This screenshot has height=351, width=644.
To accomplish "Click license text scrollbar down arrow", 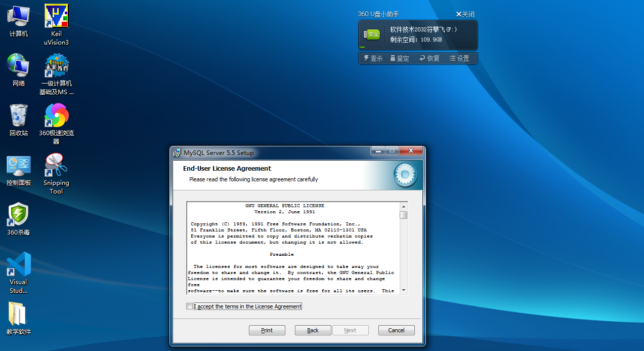I will [403, 290].
